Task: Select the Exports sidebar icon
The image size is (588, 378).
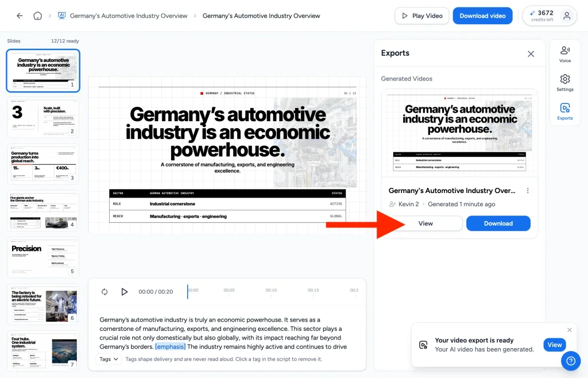Action: 565,112
